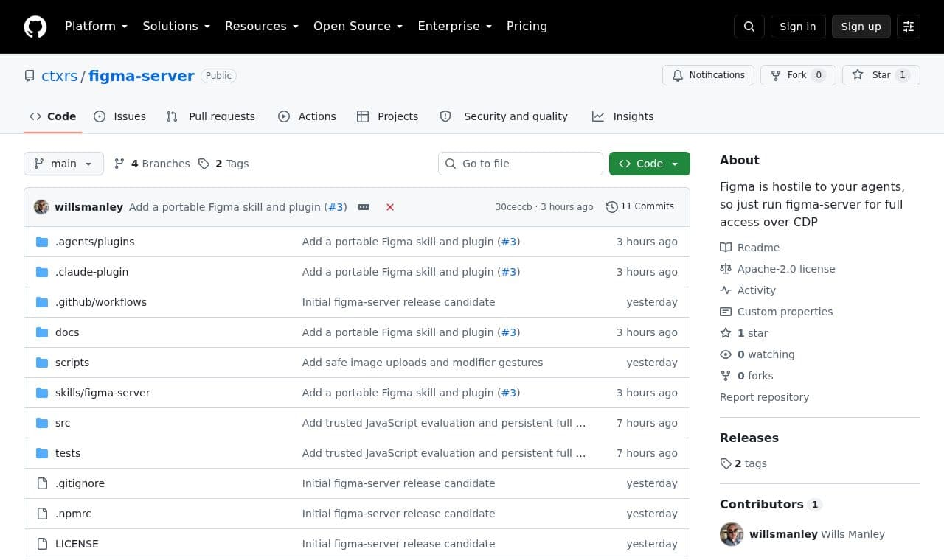The width and height of the screenshot is (944, 560).
Task: Expand the Enterprise menu
Action: (454, 27)
